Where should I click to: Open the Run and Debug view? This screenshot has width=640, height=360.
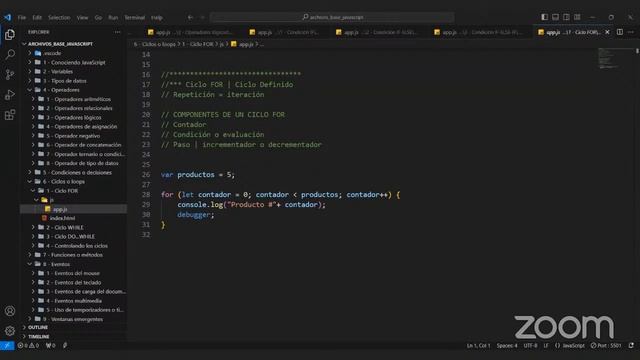[x=10, y=95]
